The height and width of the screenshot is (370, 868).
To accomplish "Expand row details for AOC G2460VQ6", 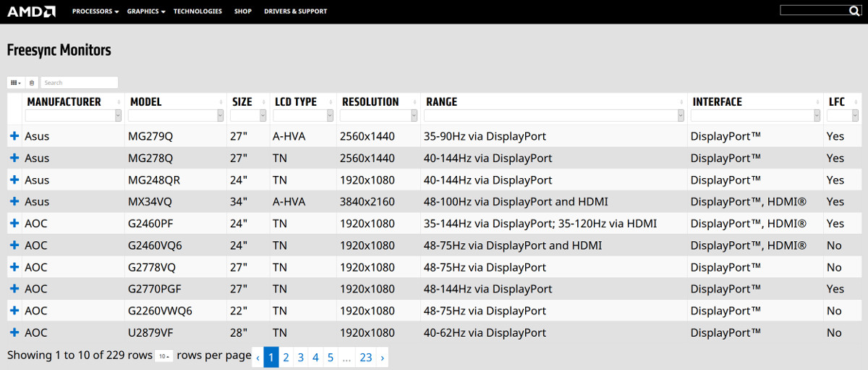I will coord(14,245).
